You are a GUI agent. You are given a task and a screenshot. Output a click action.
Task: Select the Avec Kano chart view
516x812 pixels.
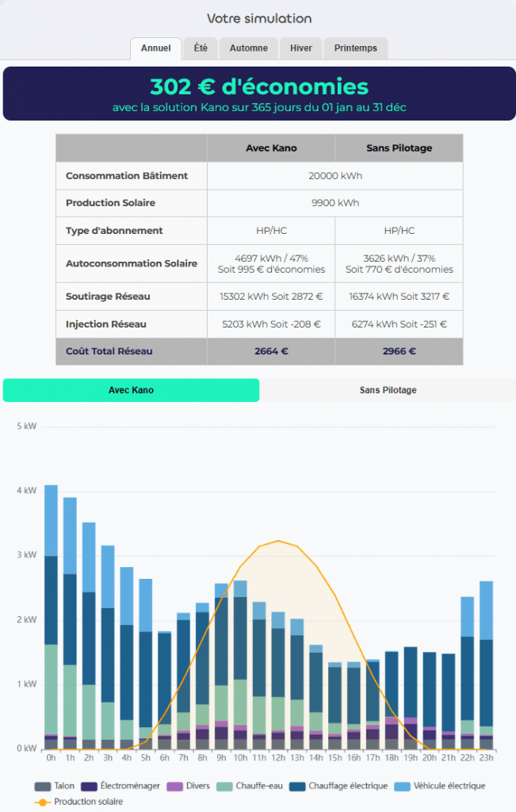point(131,390)
